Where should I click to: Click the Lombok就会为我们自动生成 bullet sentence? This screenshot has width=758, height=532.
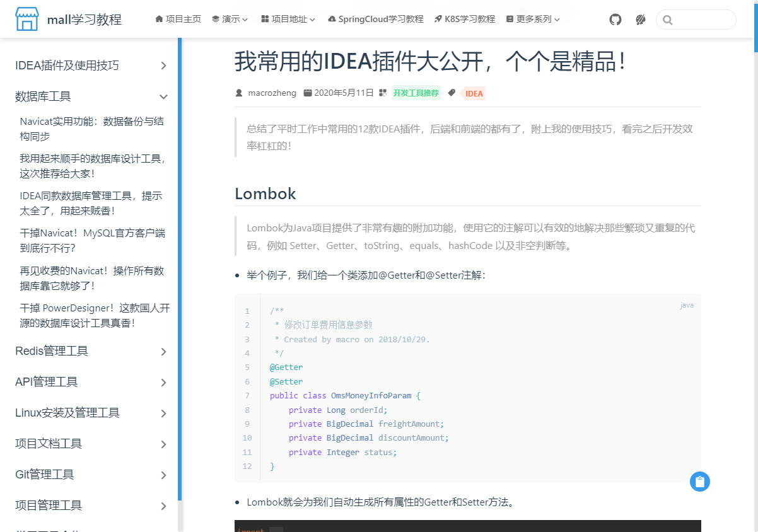click(x=380, y=502)
